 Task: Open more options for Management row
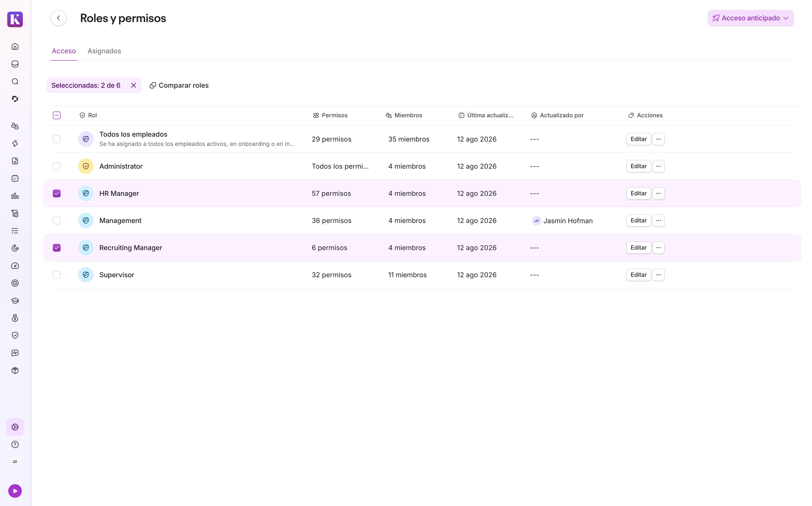coord(658,221)
